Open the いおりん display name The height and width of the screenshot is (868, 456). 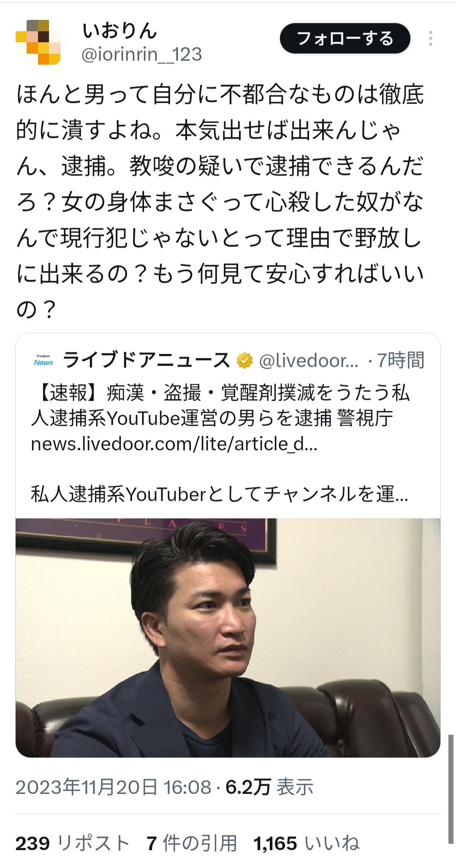tap(119, 30)
